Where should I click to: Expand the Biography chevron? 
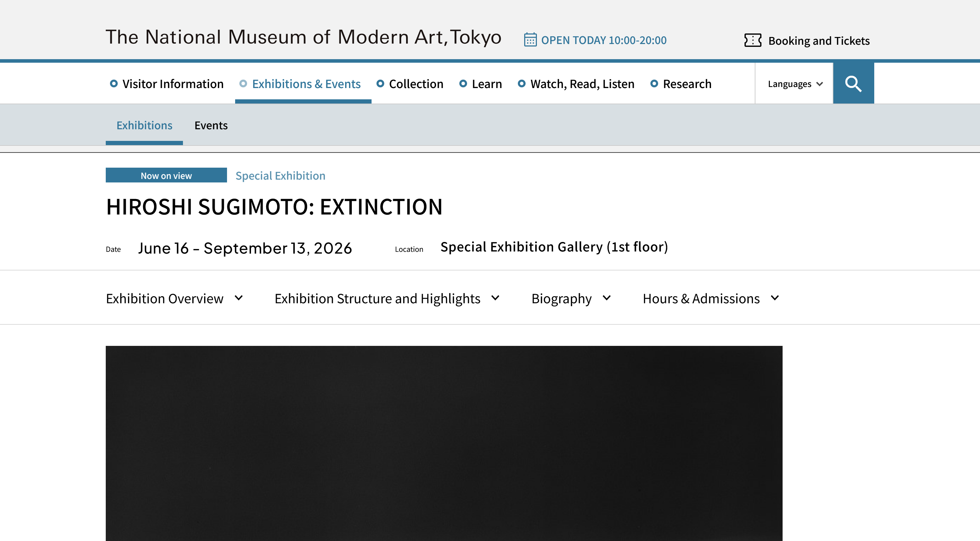(607, 298)
